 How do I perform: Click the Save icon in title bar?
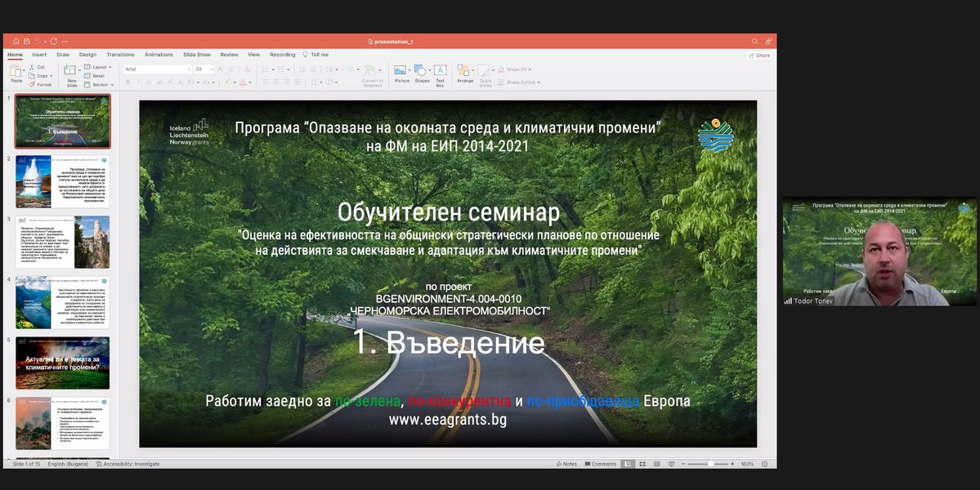pos(27,41)
